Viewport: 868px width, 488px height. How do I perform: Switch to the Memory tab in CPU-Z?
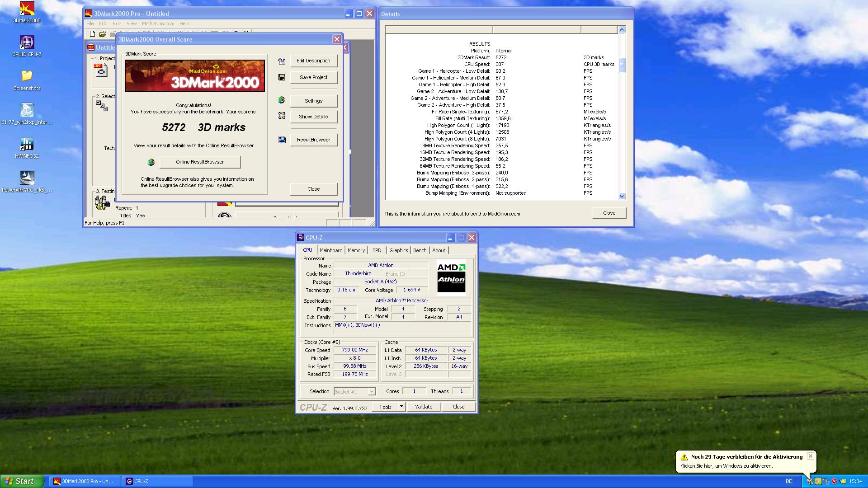click(x=356, y=250)
